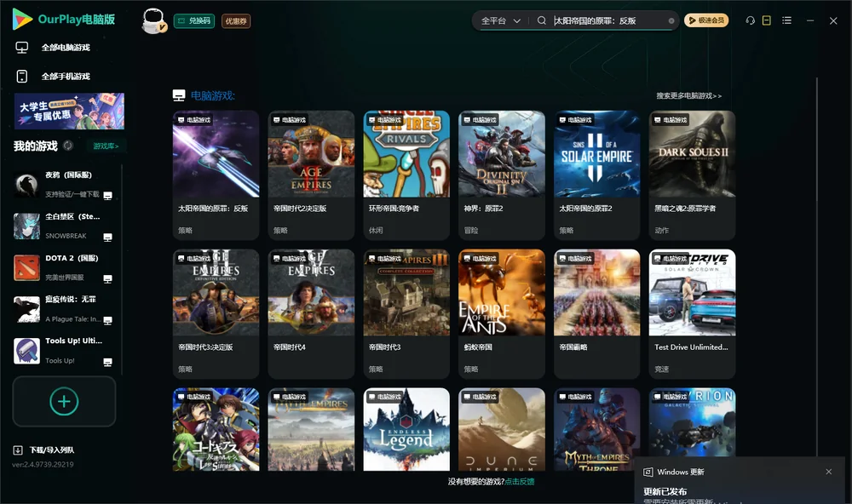Open the user avatar profile

click(153, 20)
